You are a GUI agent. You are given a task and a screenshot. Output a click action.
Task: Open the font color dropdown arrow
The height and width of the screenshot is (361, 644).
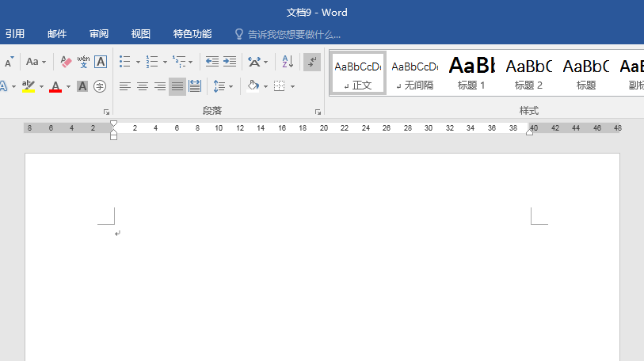tap(69, 86)
